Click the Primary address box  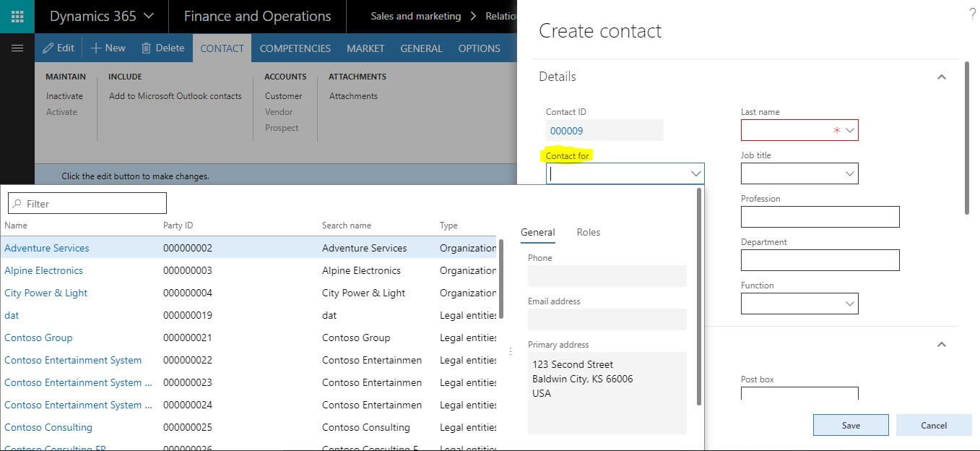click(x=607, y=392)
